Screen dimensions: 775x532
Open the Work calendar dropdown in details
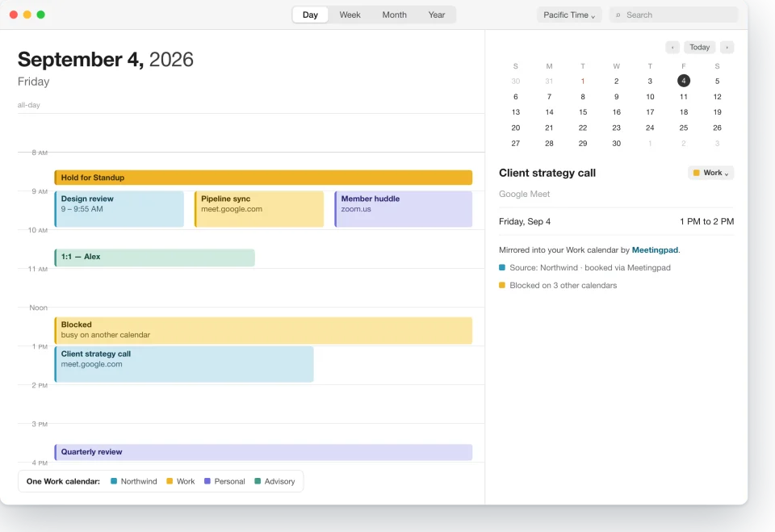[710, 173]
